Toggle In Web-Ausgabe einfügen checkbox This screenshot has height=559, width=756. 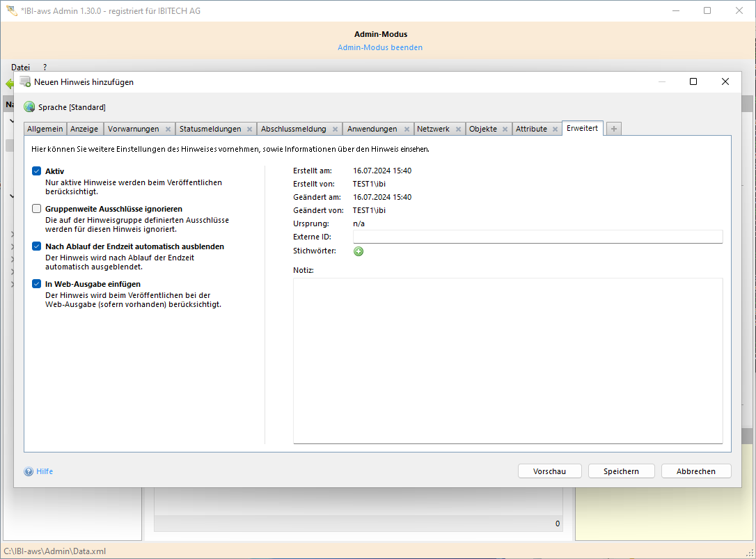click(x=37, y=284)
